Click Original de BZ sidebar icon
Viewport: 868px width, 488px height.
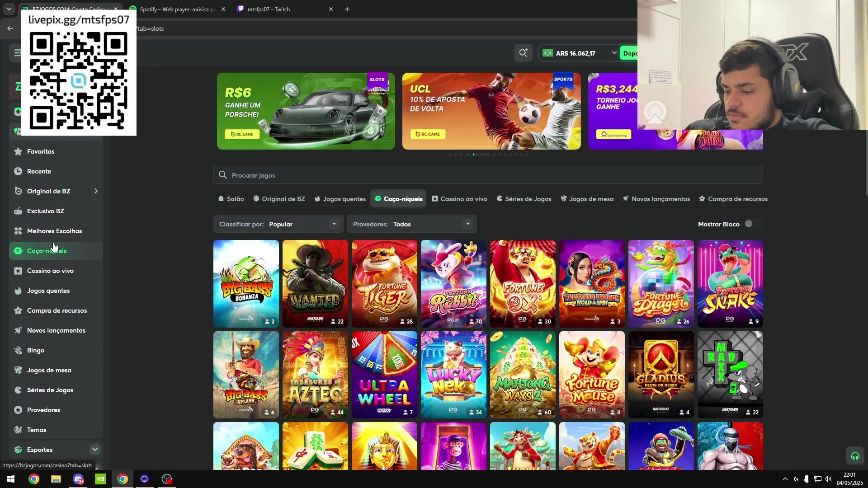pyautogui.click(x=18, y=191)
